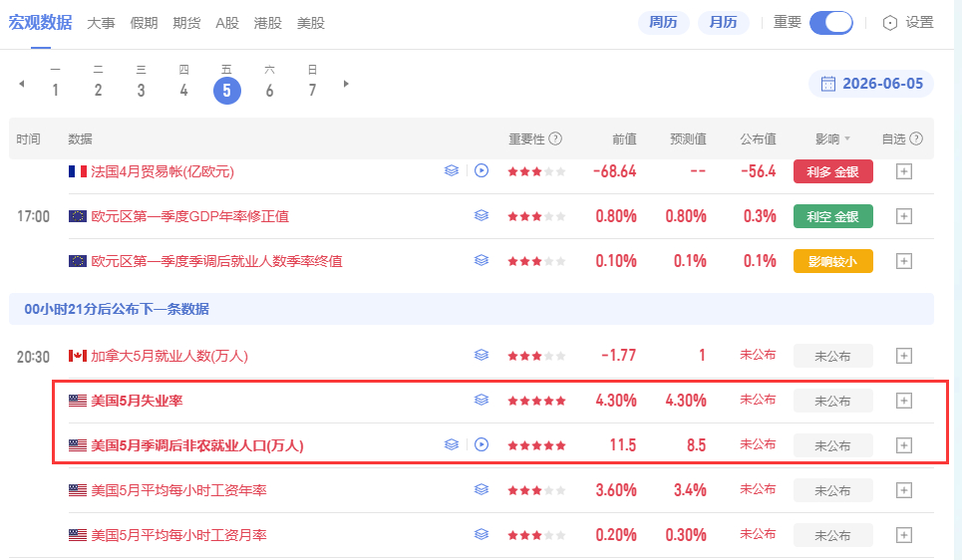This screenshot has width=962, height=560.
Task: Select Wednesday 3 in week strip
Action: tap(142, 90)
